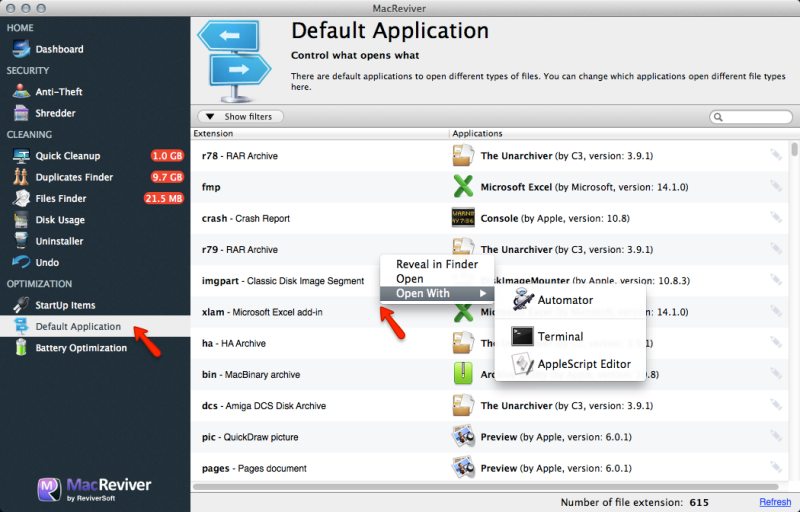Select the 'r78 - RAR Archive' row

[490, 156]
